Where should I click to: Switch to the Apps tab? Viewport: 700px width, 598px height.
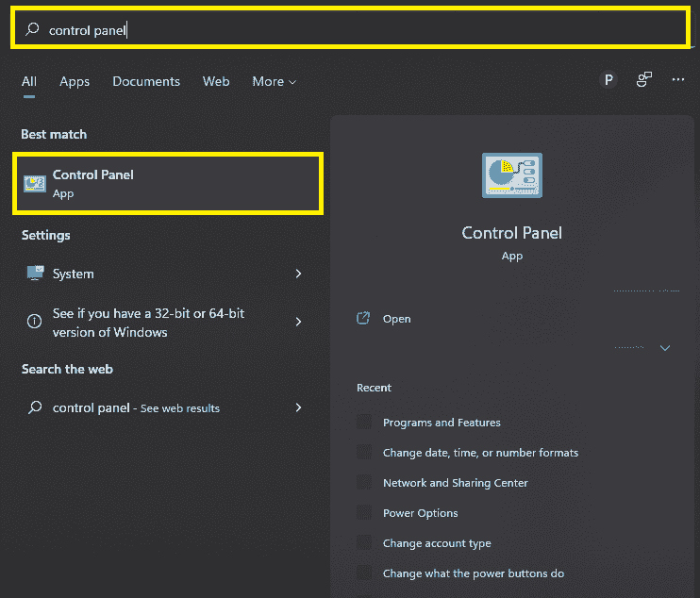coord(75,82)
